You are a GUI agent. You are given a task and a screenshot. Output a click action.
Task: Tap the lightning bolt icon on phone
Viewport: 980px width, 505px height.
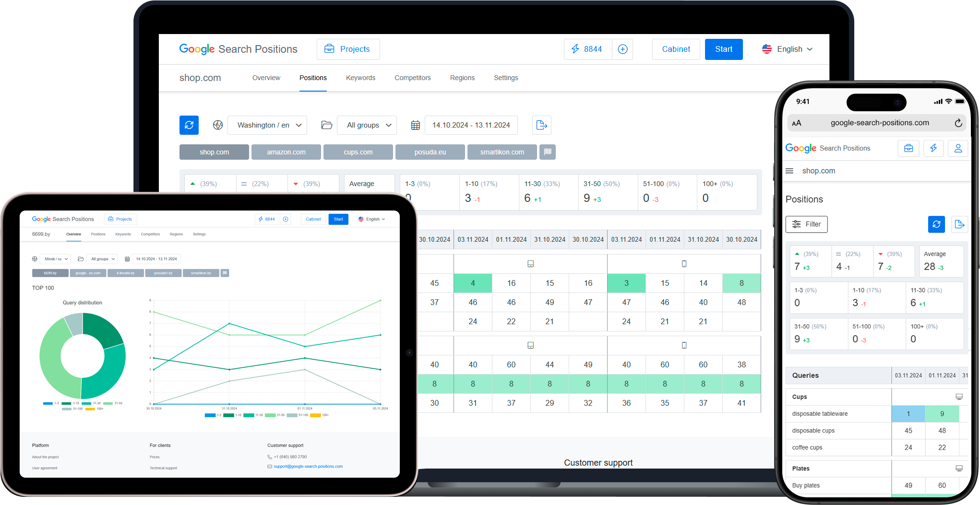tap(933, 148)
